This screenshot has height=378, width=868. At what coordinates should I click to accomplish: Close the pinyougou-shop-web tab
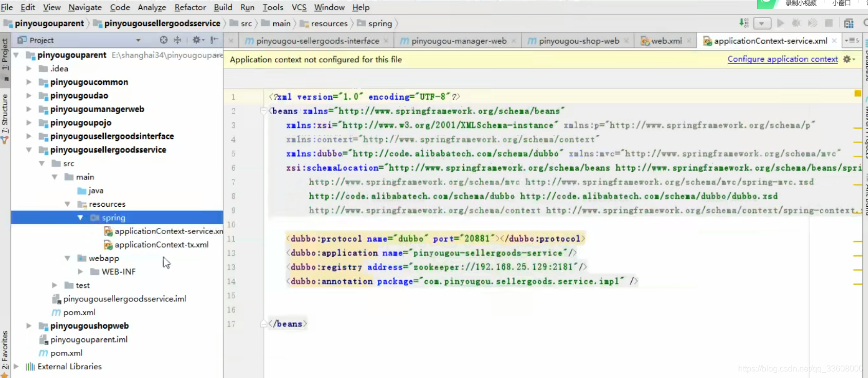click(x=626, y=41)
